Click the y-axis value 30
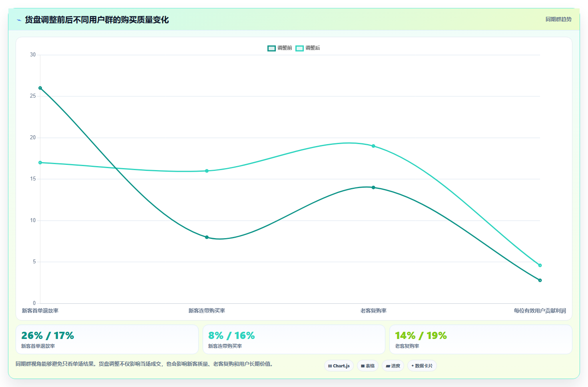This screenshot has height=387, width=588. [x=33, y=55]
